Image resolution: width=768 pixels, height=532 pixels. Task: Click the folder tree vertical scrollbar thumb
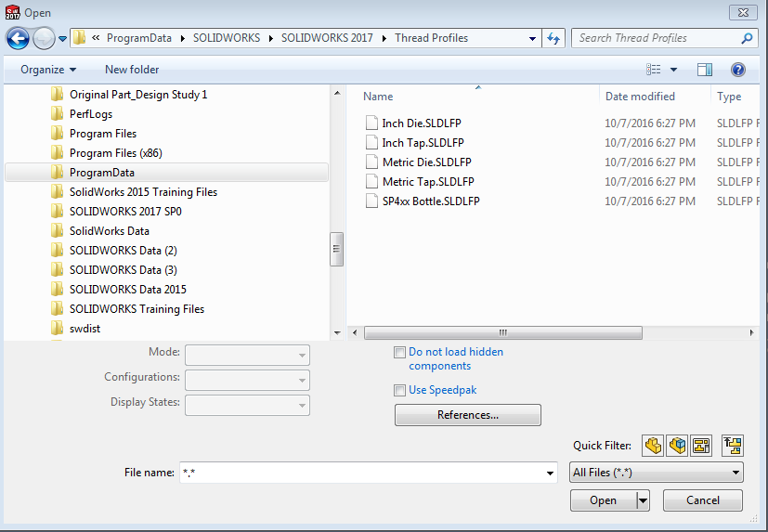point(336,249)
